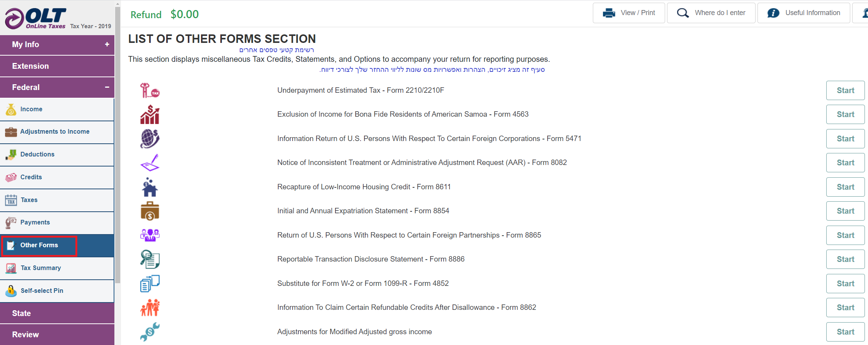The height and width of the screenshot is (345, 868).
Task: Click the OLT OnLine Taxes logo
Action: tap(36, 18)
